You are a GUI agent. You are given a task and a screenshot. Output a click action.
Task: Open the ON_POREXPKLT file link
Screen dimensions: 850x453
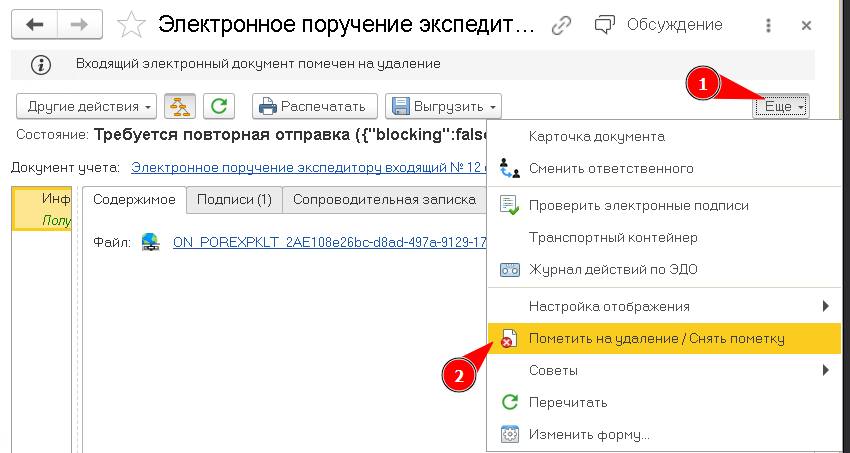click(329, 242)
